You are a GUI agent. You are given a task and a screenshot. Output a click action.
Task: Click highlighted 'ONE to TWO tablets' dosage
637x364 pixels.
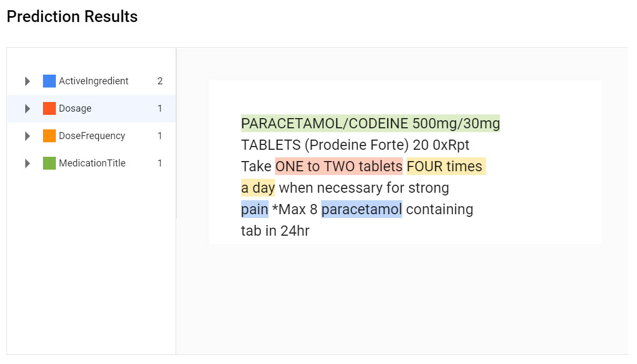339,166
